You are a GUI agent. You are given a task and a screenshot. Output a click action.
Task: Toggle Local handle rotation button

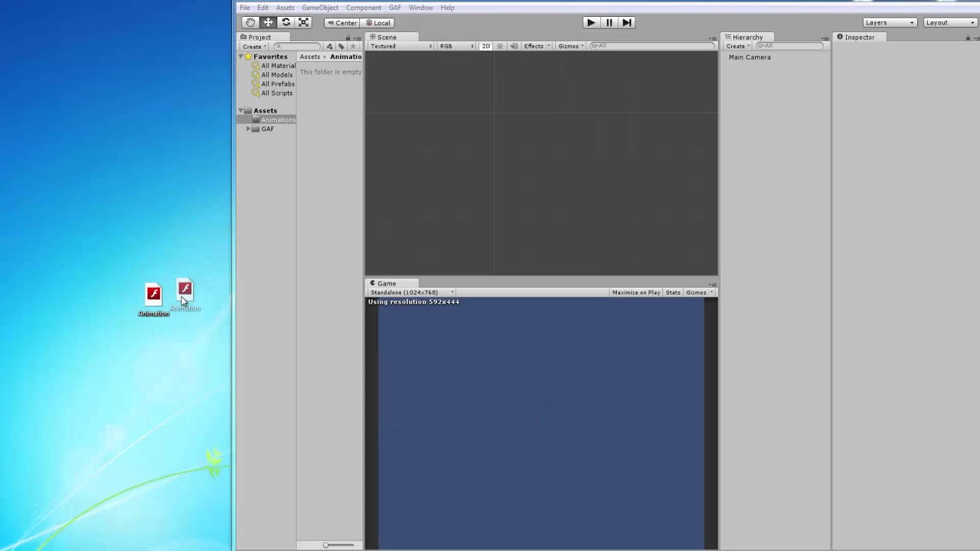click(377, 23)
